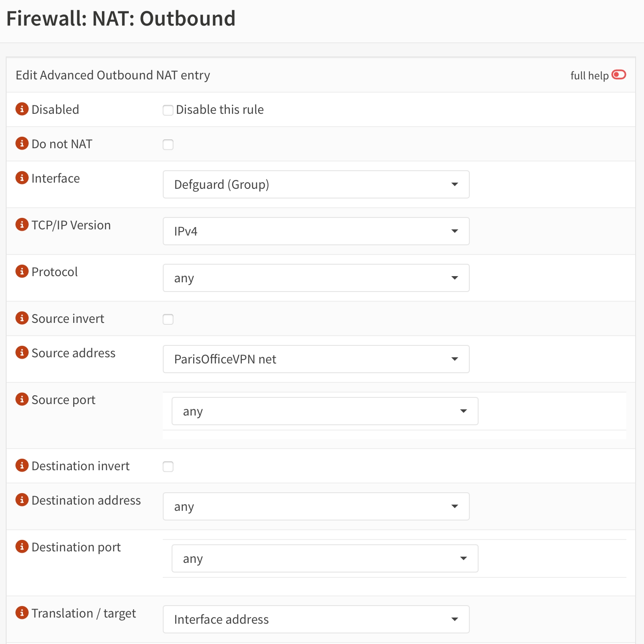644x644 pixels.
Task: Check the Destination invert checkbox
Action: coord(168,466)
